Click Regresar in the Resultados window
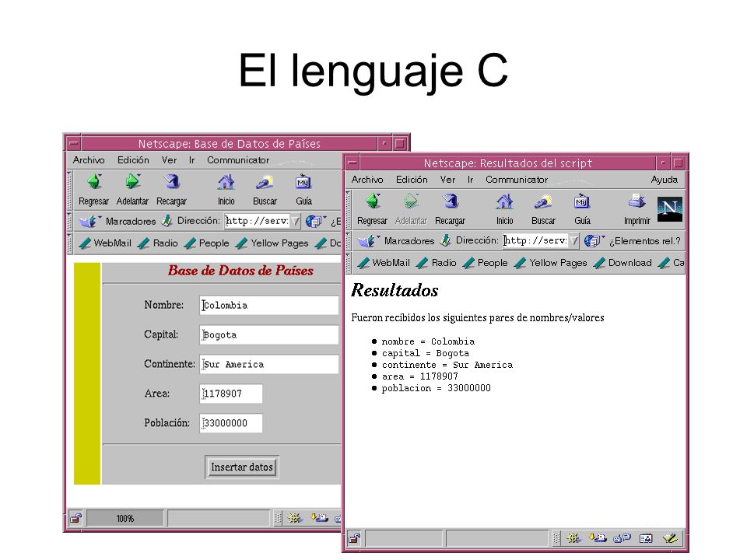The width and height of the screenshot is (747, 560). (373, 209)
